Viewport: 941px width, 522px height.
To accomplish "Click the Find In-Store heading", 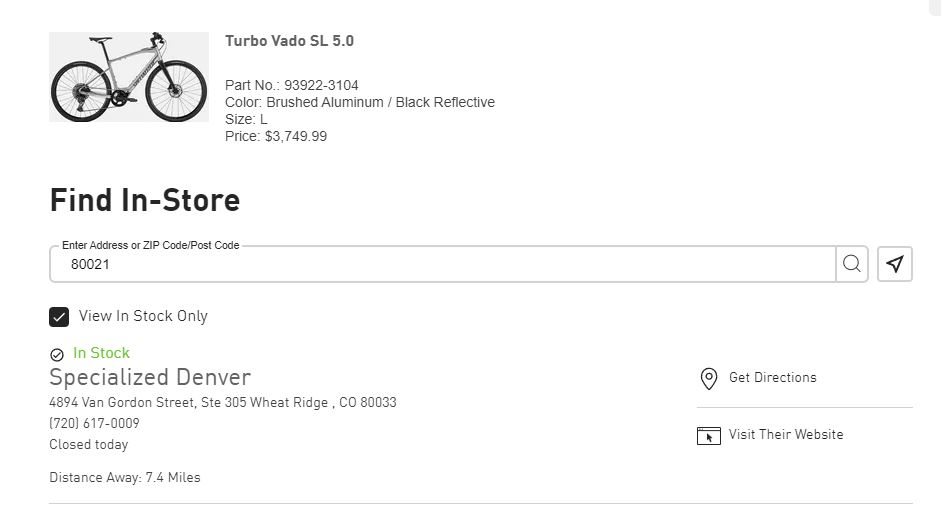I will tap(144, 200).
